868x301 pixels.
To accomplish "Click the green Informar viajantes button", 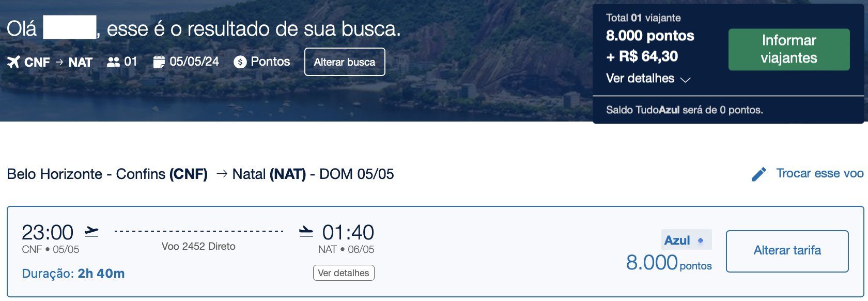I will [x=789, y=50].
